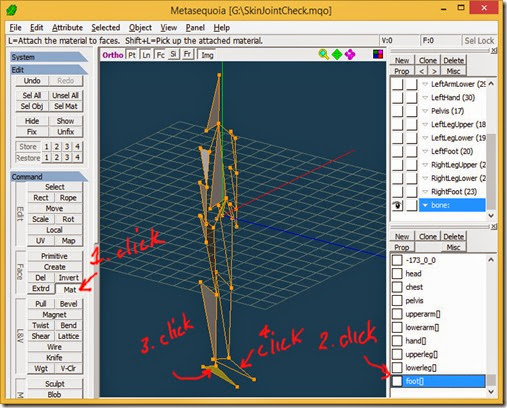Viewport: 507px width, 408px height.
Task: Open the Selected menu
Action: click(106, 28)
